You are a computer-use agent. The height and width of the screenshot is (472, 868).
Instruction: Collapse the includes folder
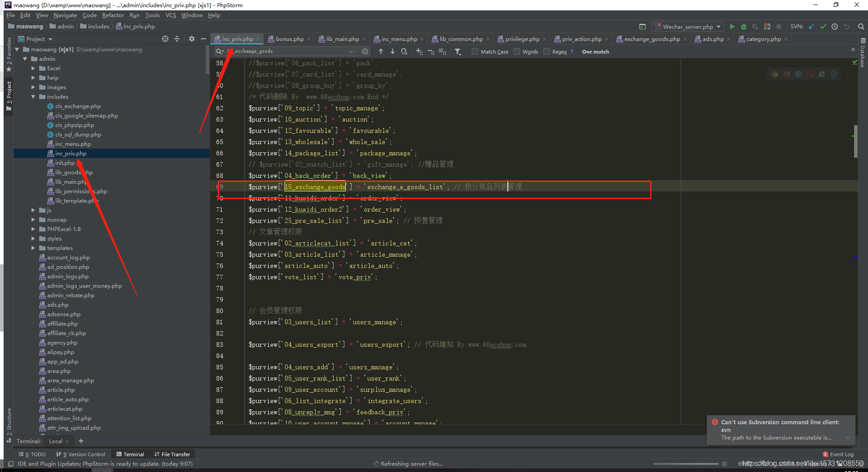coord(33,97)
